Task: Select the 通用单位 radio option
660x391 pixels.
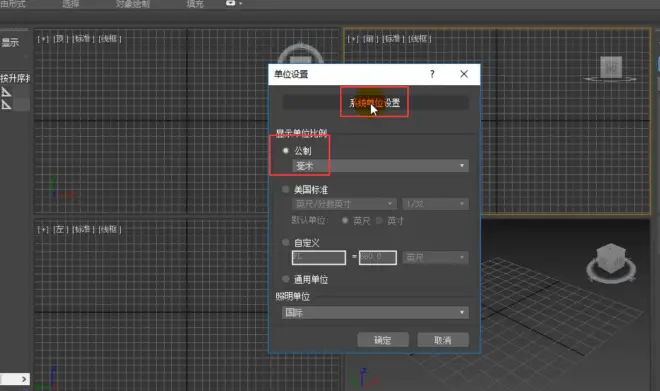Action: 286,279
